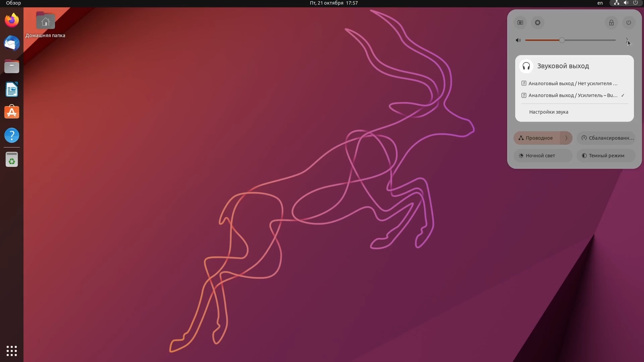Click the network icon in the top bar
Viewport: 644px width, 362px height.
[616, 3]
